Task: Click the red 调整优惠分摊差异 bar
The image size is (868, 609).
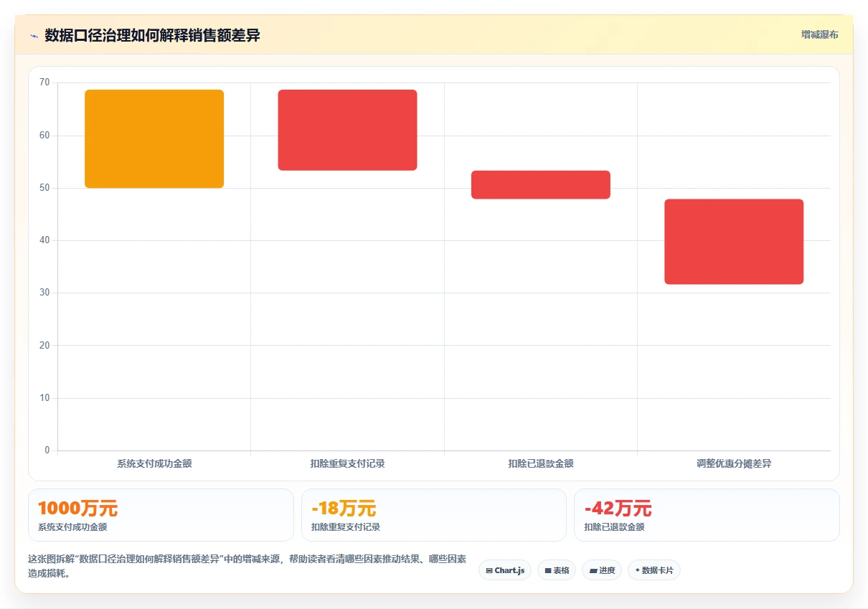Action: (734, 242)
